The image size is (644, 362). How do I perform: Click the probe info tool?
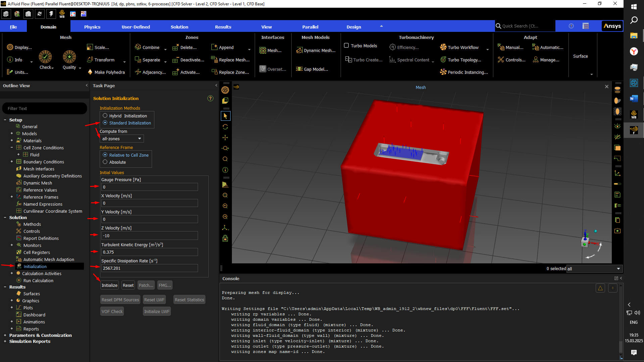(x=225, y=170)
